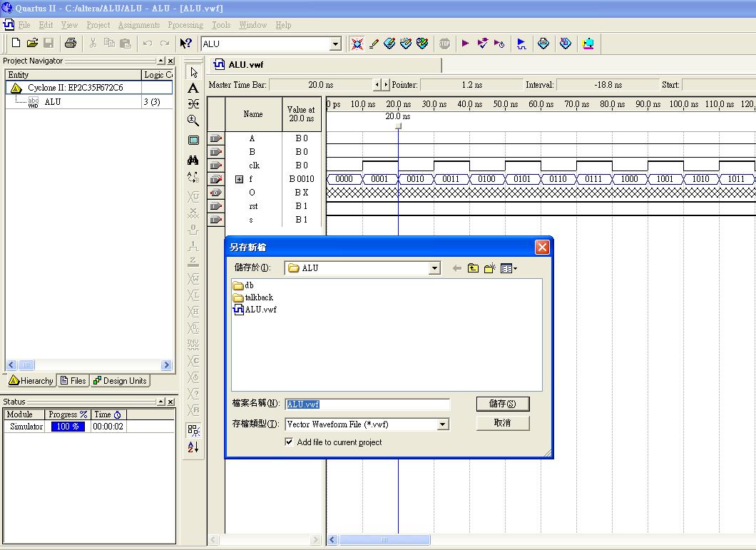Screen dimensions: 756x550
Task: Go up one folder level icon
Action: 473,268
